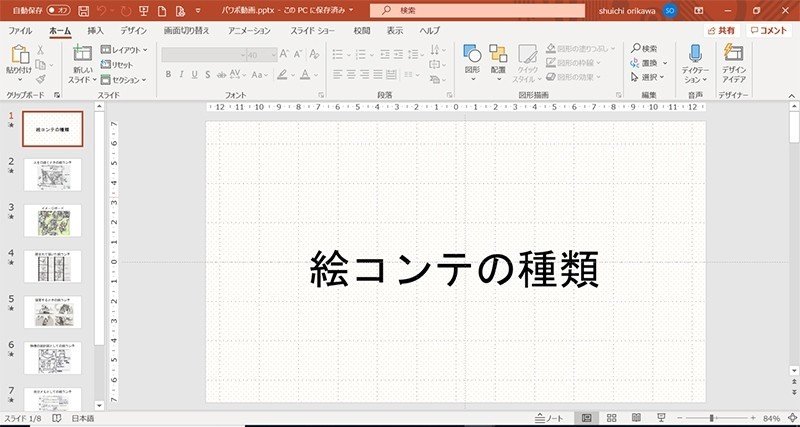Screen dimensions: 800x427
Task: Toggle the AutoSave switch off/on
Action: coord(59,10)
